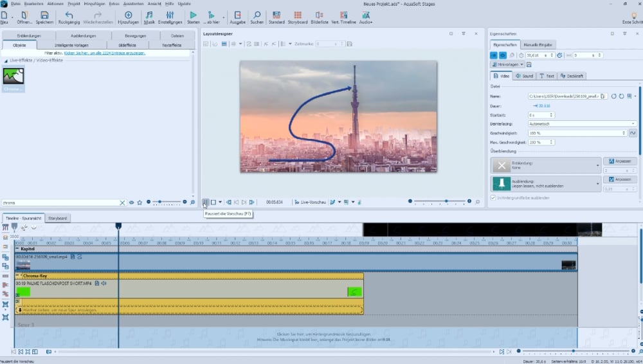This screenshot has height=364, width=643.
Task: Toggle the favorites star filter
Action: tap(140, 203)
